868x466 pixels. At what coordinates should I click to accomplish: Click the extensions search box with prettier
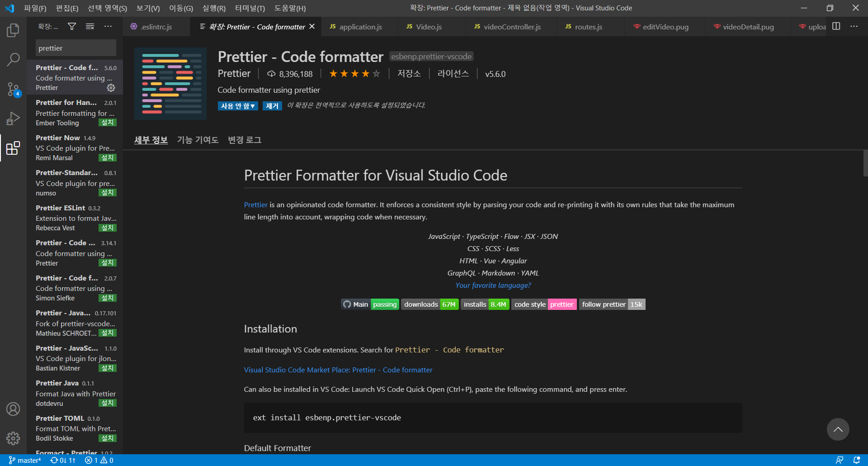(x=76, y=48)
